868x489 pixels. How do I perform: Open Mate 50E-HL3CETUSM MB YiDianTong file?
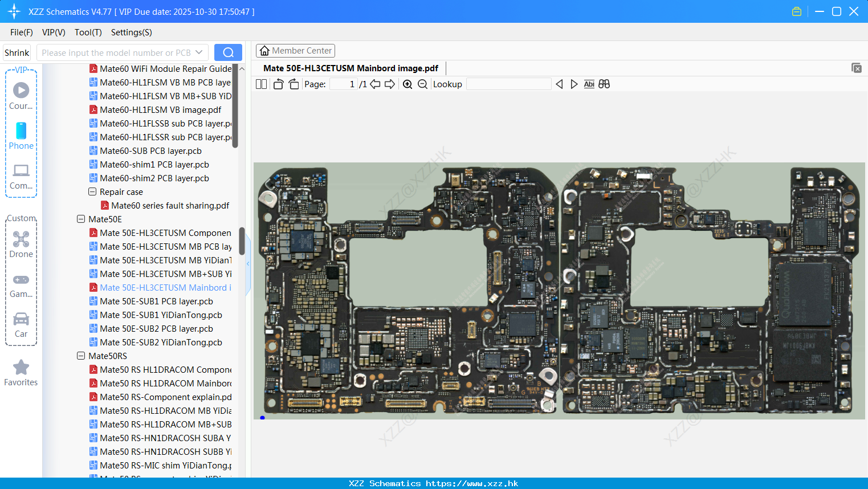(x=160, y=260)
